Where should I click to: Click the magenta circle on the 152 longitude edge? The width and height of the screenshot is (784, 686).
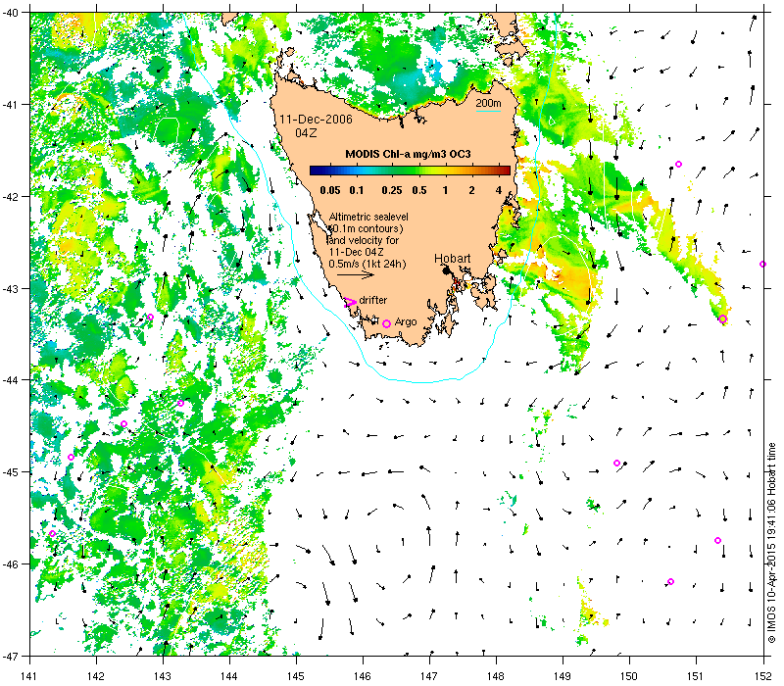click(762, 264)
